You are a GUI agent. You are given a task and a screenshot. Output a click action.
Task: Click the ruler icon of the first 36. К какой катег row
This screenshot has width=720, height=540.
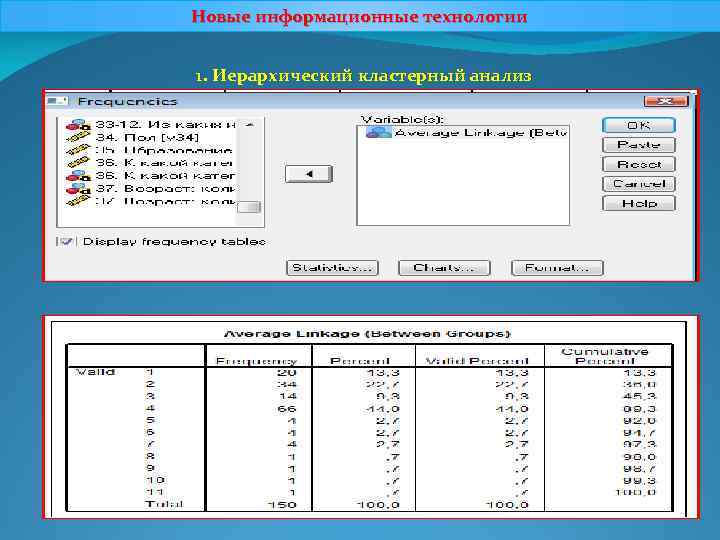click(79, 163)
